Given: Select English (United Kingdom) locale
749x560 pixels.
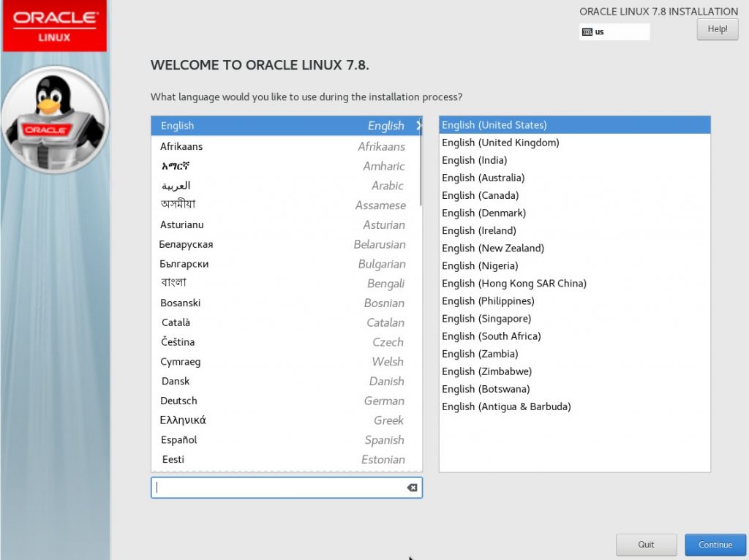Looking at the screenshot, I should tap(575, 143).
